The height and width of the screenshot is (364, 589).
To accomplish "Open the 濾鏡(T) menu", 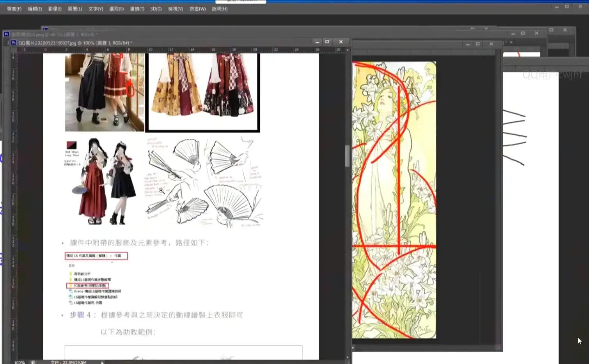I will [137, 9].
